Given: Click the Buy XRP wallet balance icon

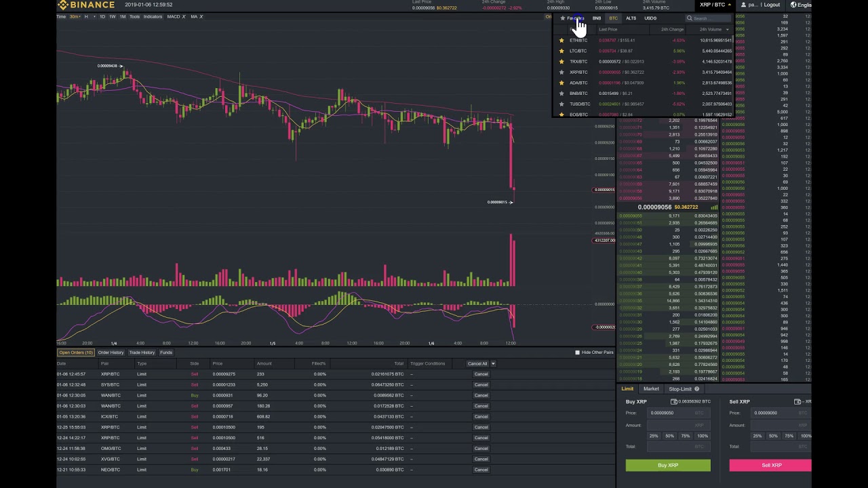Looking at the screenshot, I should click(673, 402).
